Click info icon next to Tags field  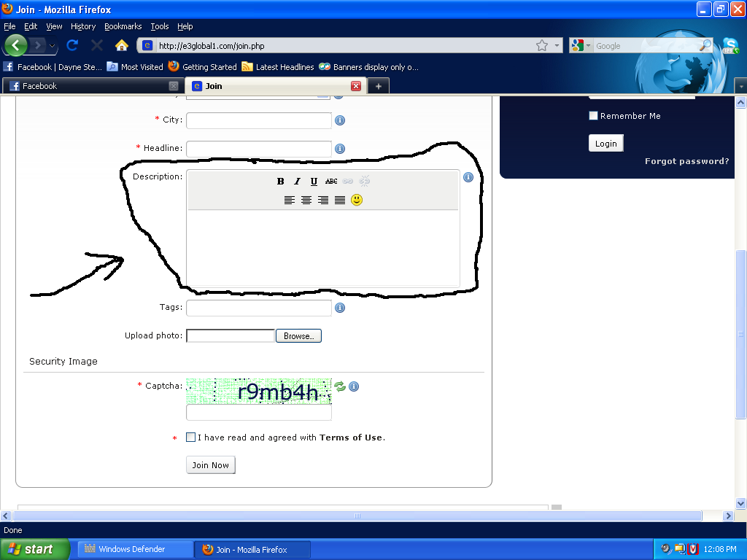point(340,308)
